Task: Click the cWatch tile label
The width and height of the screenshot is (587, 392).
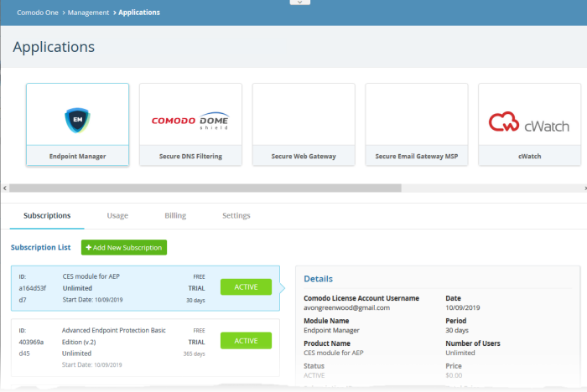Action: click(529, 157)
